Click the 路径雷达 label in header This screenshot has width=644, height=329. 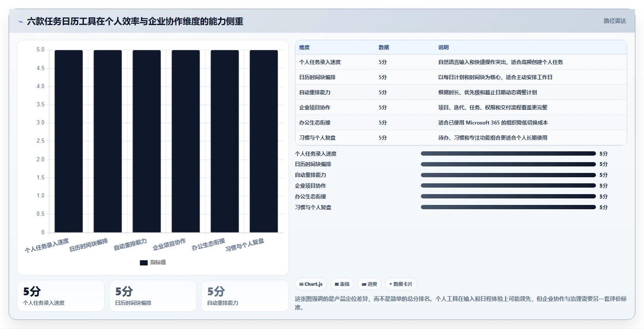(x=615, y=21)
